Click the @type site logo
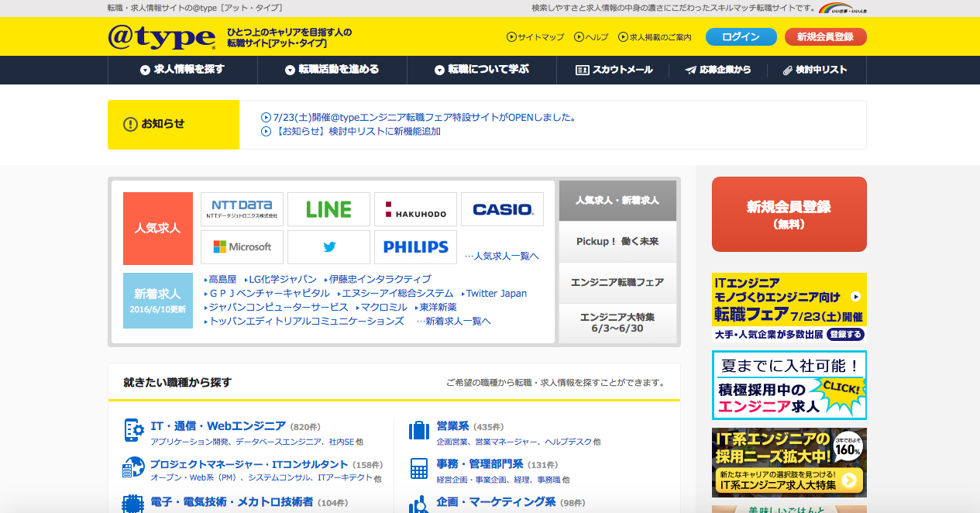Screen dimensions: 980x513 (162, 36)
